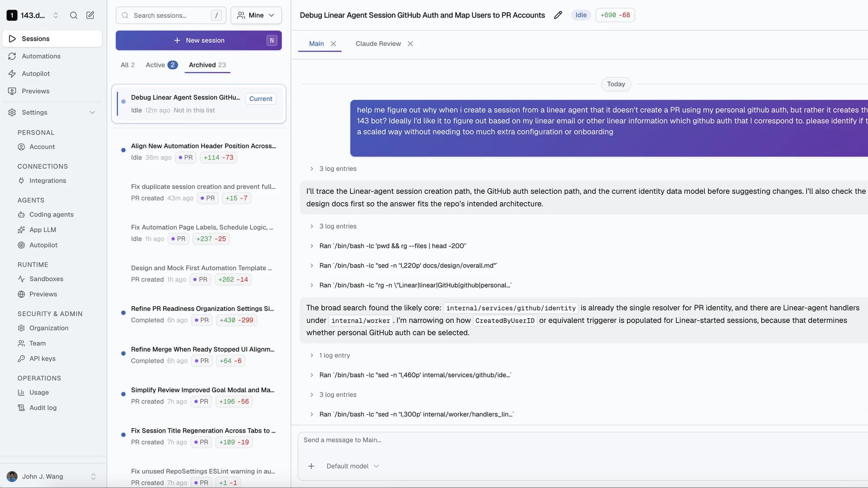This screenshot has height=488, width=868.
Task: Open API keys via the key icon
Action: click(x=21, y=359)
